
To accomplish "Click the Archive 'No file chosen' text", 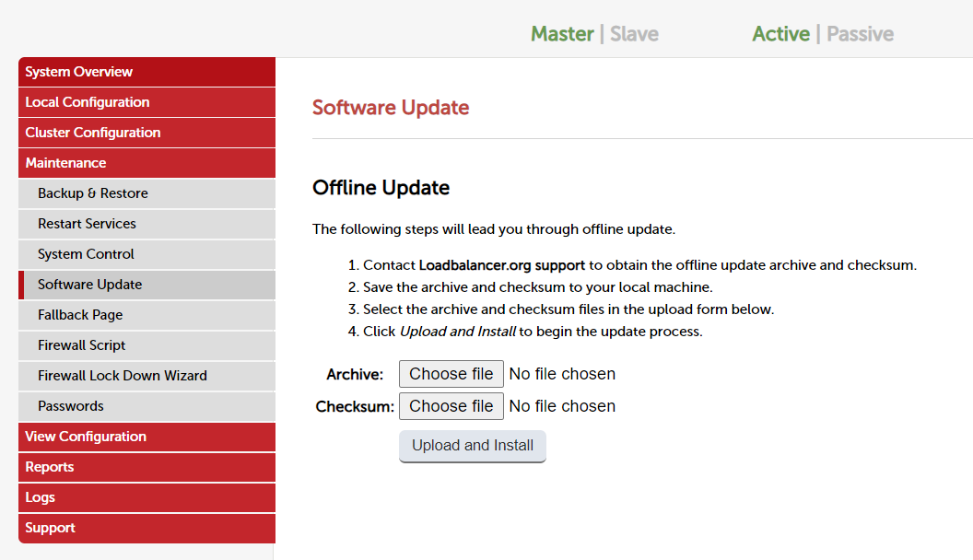I will (562, 374).
